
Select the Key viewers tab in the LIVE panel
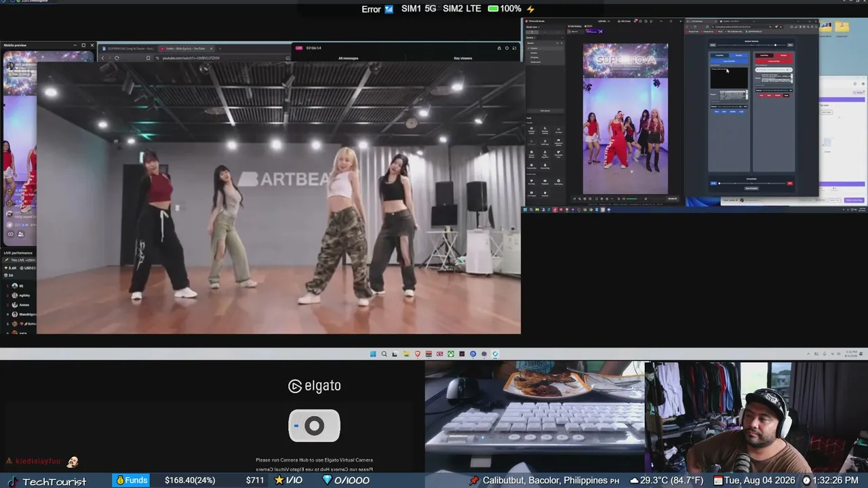pos(462,58)
